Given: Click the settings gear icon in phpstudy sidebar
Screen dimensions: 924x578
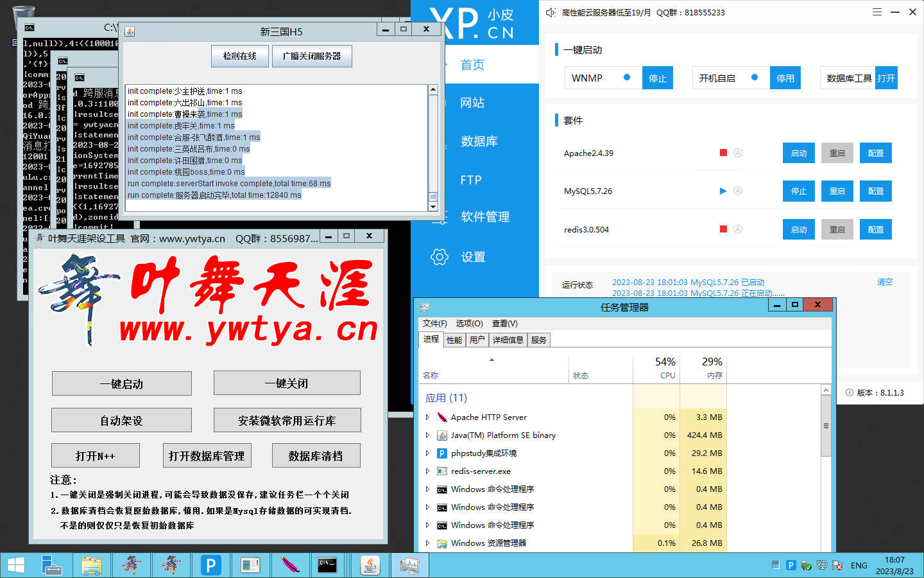Looking at the screenshot, I should (x=440, y=257).
